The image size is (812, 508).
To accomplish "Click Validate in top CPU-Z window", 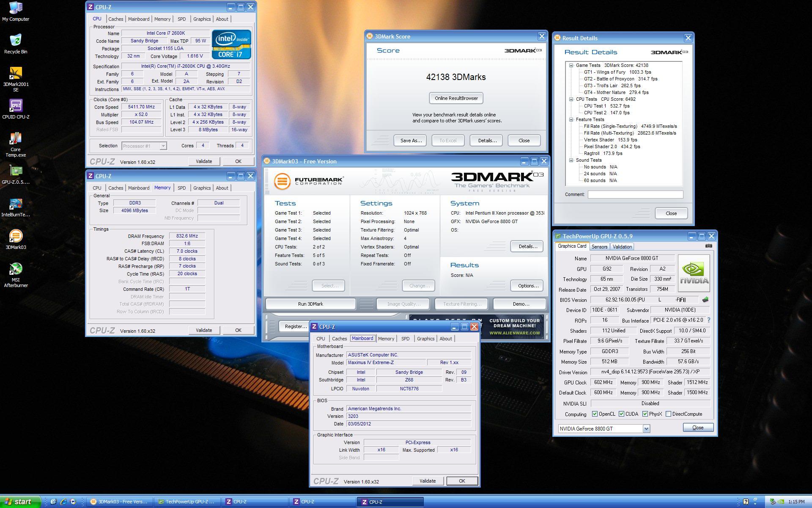I will click(204, 161).
